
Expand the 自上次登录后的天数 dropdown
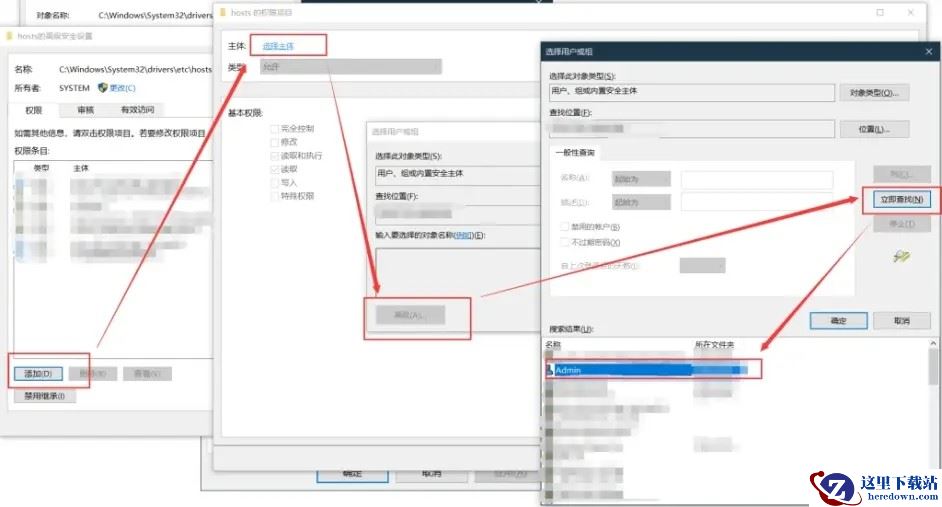click(x=702, y=265)
